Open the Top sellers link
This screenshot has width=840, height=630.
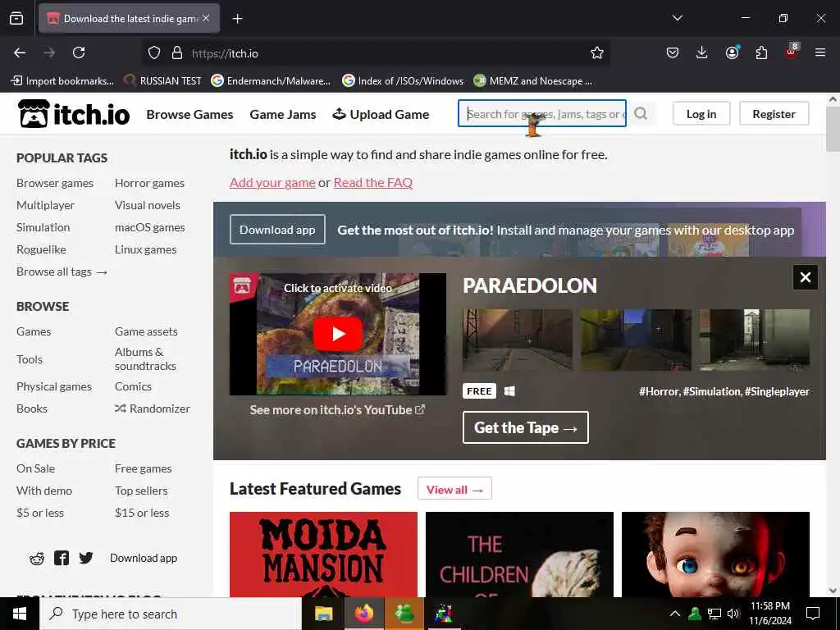tap(141, 491)
